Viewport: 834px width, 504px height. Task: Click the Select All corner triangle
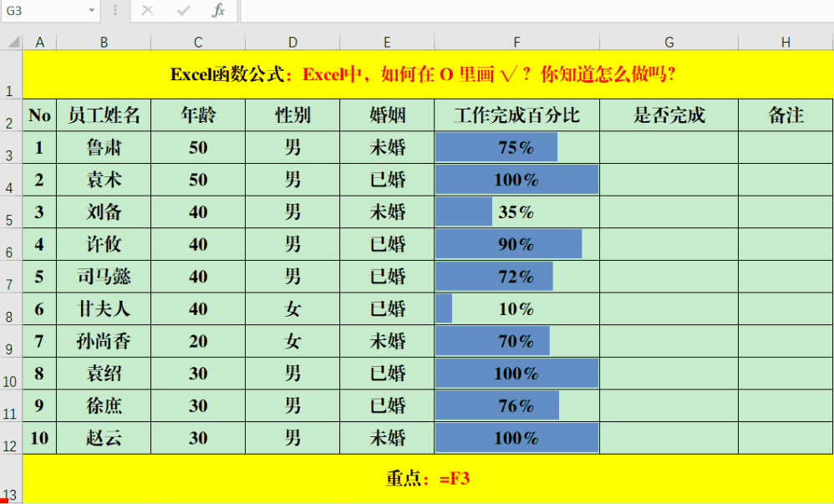coord(13,42)
